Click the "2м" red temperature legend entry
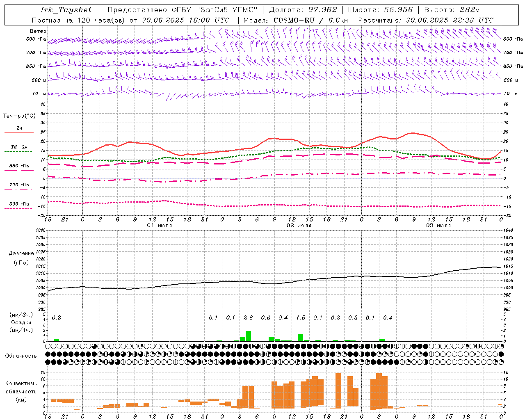 [19, 128]
